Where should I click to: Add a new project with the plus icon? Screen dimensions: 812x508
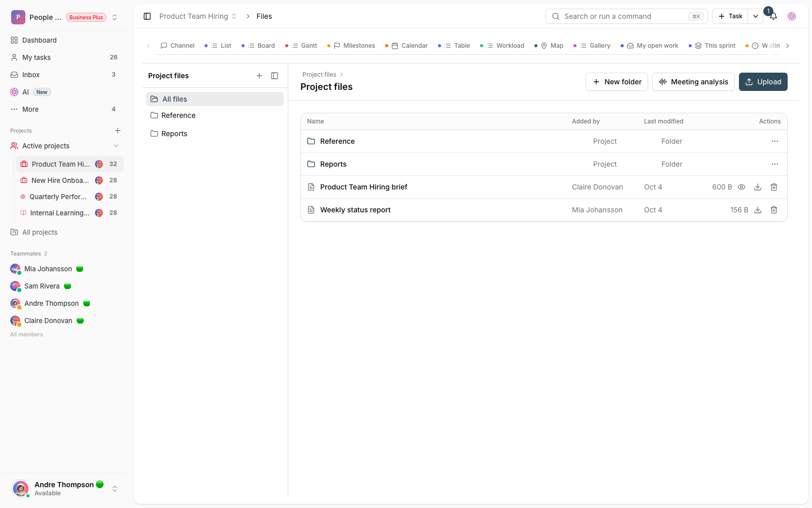pos(118,131)
